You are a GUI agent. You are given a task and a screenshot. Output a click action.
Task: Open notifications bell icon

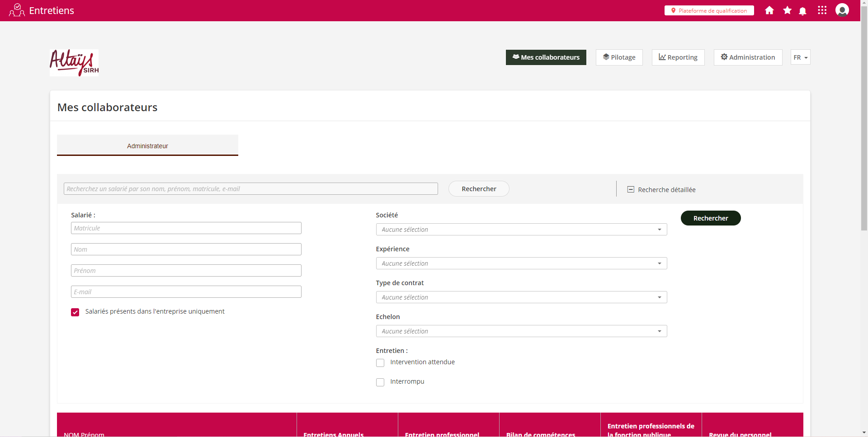802,11
